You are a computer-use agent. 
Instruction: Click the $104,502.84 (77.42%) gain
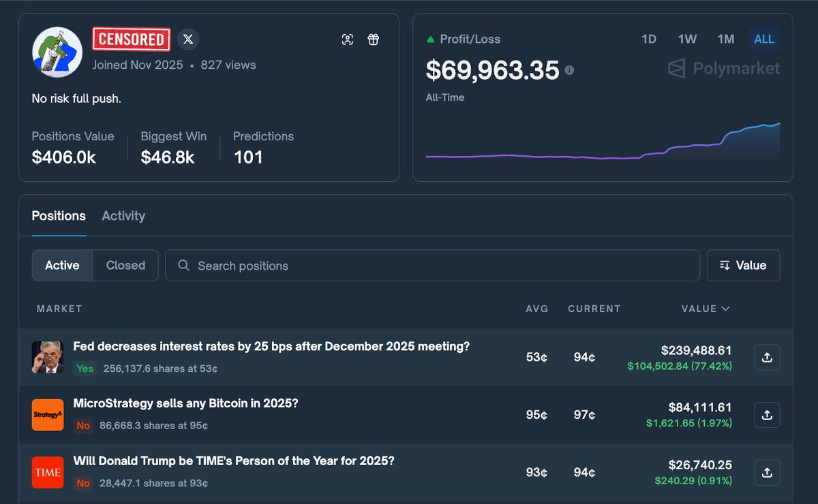680,366
